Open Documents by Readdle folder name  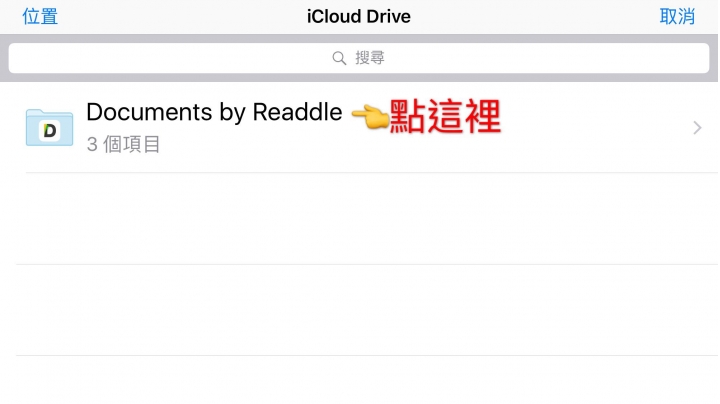click(x=214, y=112)
